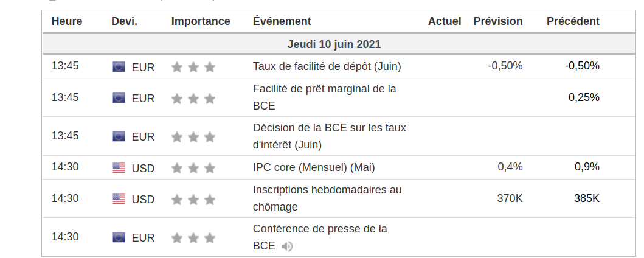Screen dimensions: 644x258
Task: Click the speaker icon next to Conférence de presse
Action: (x=287, y=246)
